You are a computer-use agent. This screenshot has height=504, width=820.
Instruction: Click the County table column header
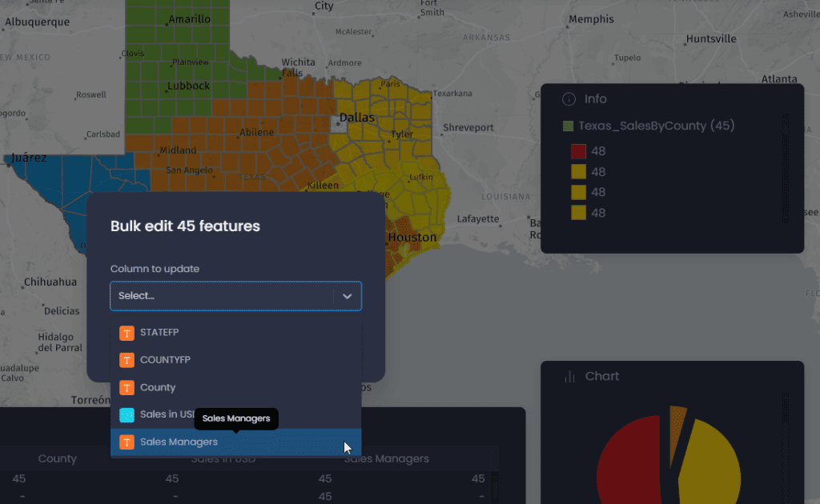point(58,458)
